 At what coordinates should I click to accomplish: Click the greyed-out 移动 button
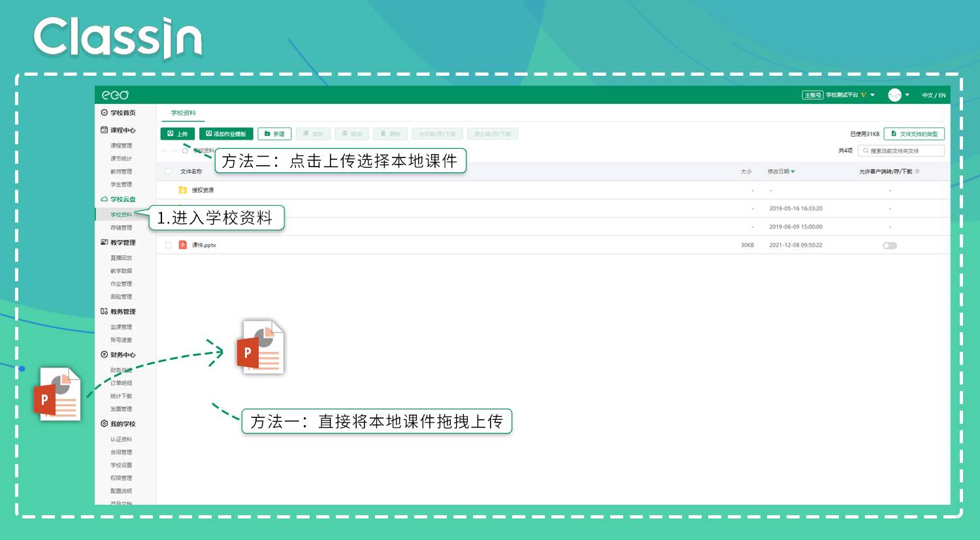click(x=351, y=134)
